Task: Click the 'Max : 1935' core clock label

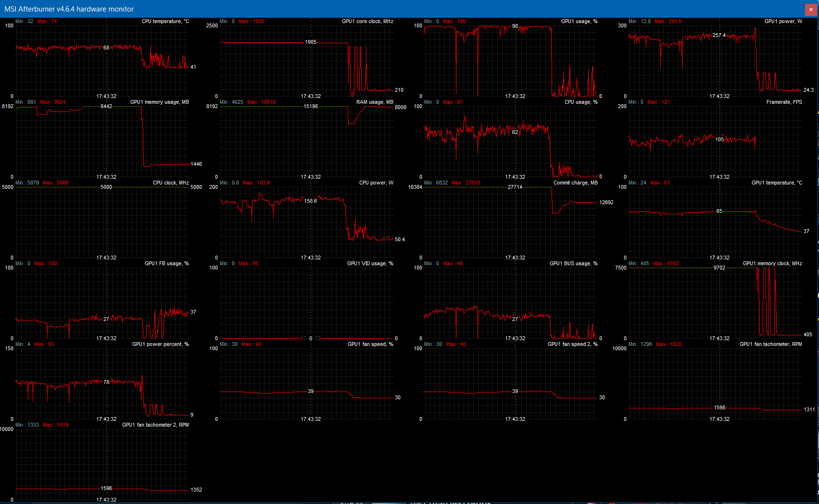Action: point(251,21)
